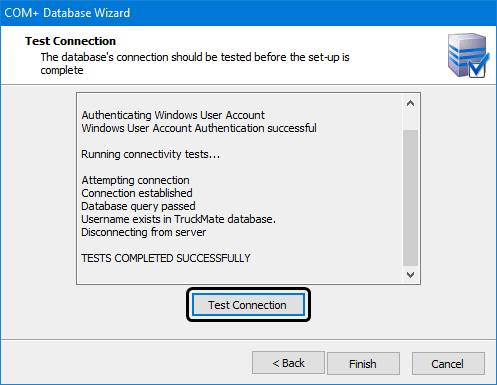Viewport: 497px width, 385px height.
Task: Cancel the database wizard
Action: (448, 364)
